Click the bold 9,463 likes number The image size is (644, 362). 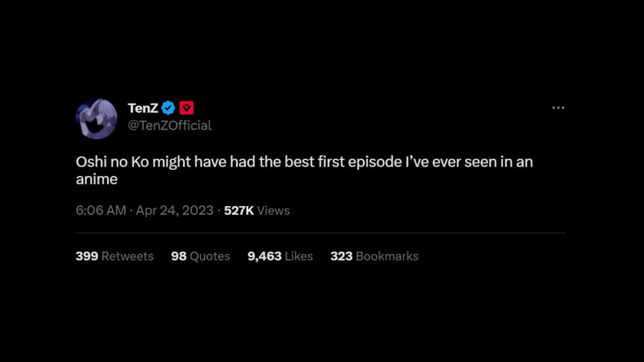(x=264, y=256)
